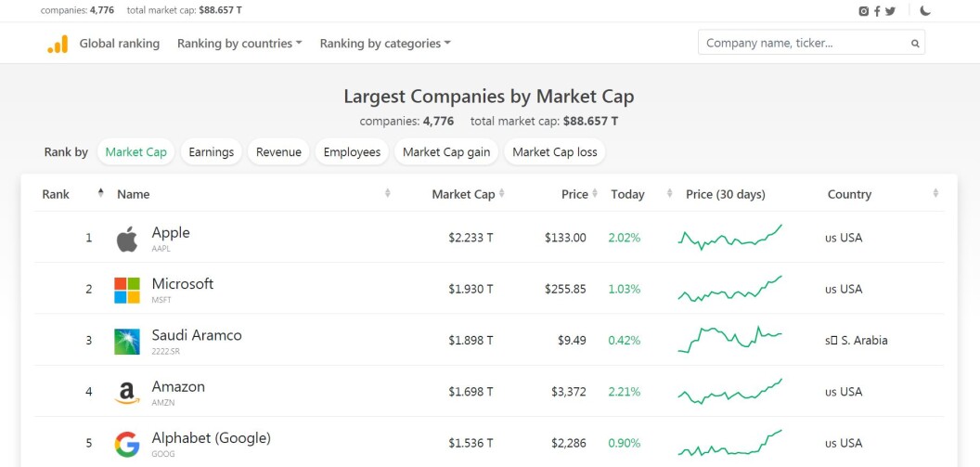
Task: Click the Saudi Aramco logo icon
Action: click(127, 342)
